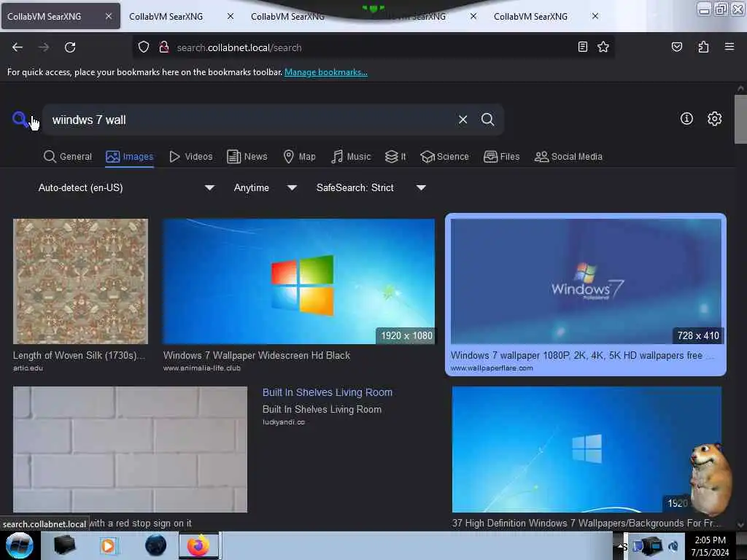
Task: Select the General search category
Action: coord(68,157)
